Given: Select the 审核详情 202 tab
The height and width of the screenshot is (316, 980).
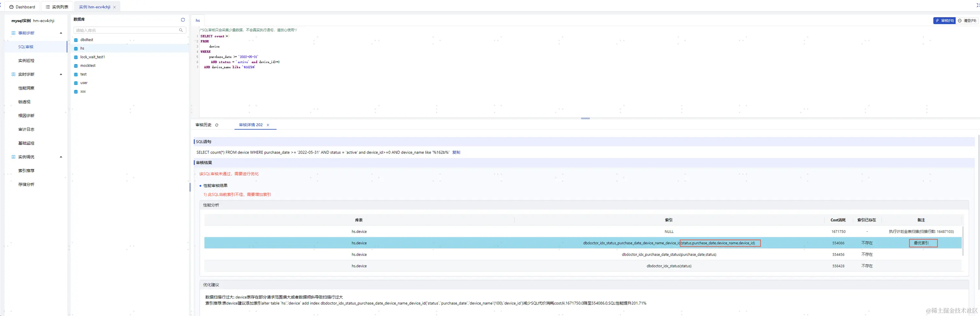Looking at the screenshot, I should (251, 125).
